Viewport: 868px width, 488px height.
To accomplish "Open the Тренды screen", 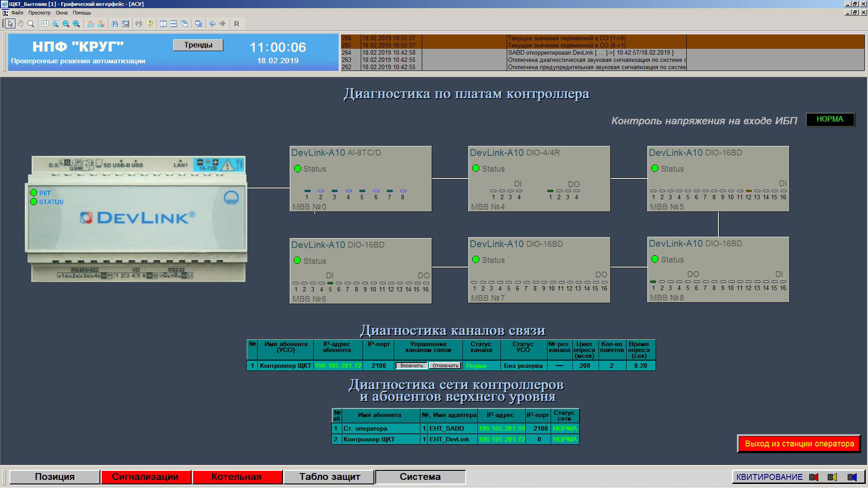I will pos(198,45).
